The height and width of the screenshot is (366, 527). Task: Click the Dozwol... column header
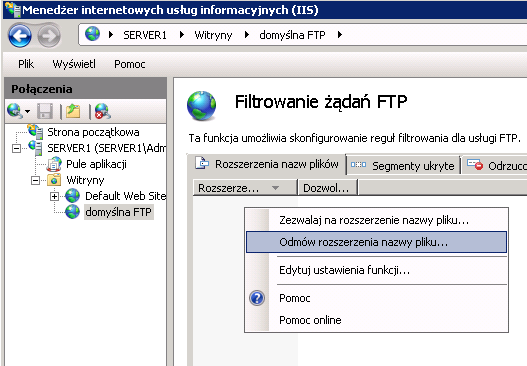click(x=328, y=188)
